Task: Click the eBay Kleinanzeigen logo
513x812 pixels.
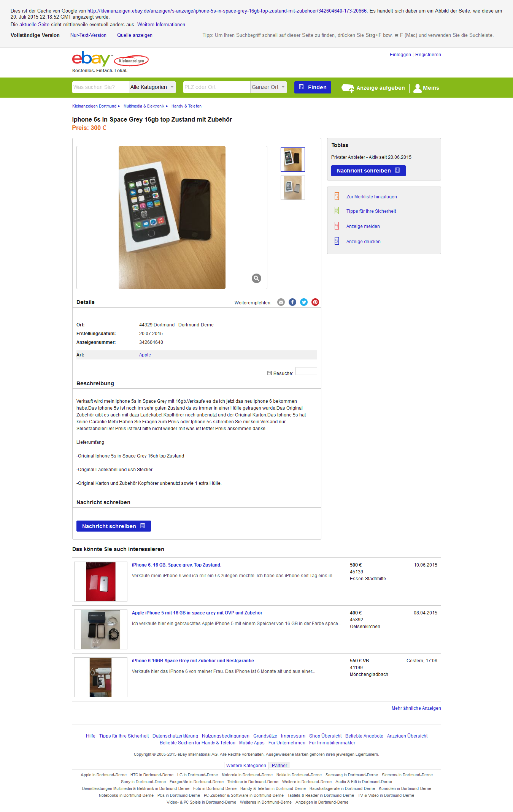Action: (x=110, y=59)
